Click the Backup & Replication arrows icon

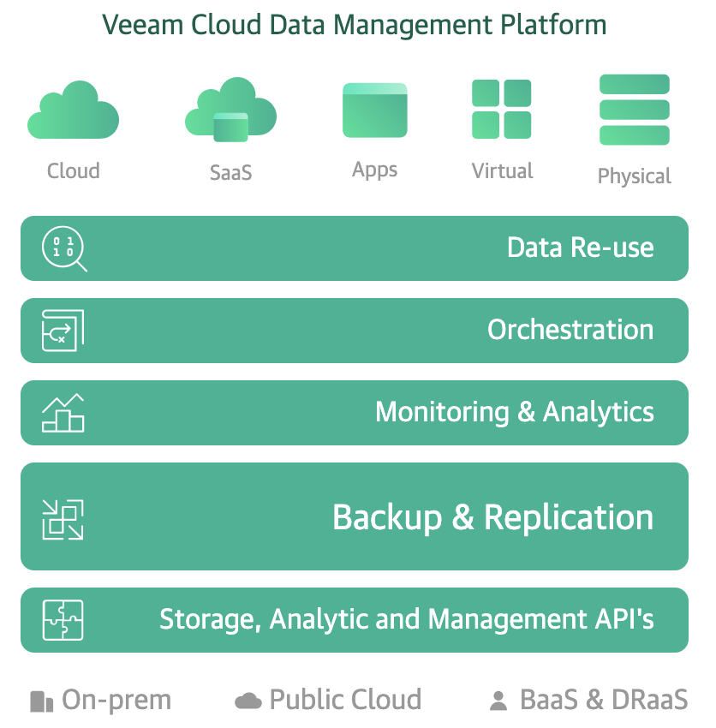63,517
